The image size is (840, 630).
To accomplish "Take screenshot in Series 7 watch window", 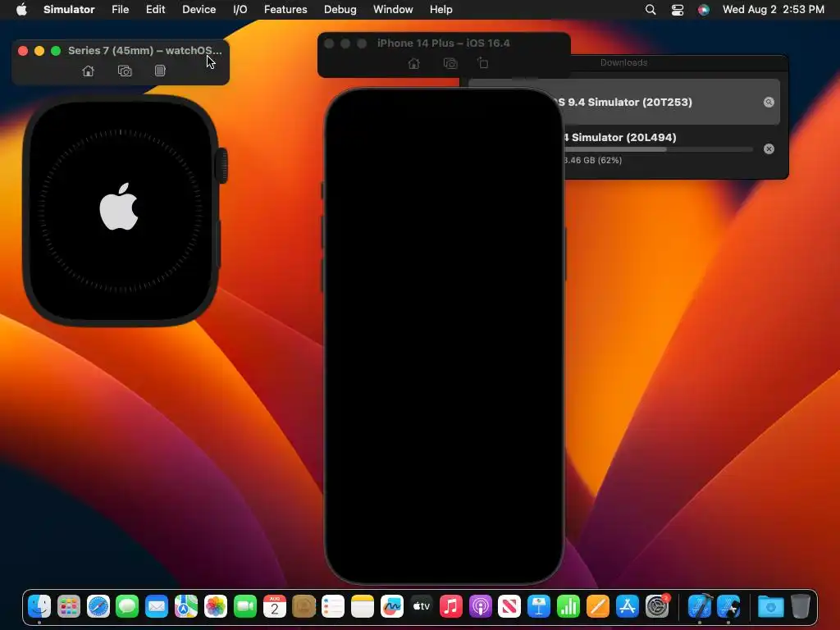I will click(125, 71).
